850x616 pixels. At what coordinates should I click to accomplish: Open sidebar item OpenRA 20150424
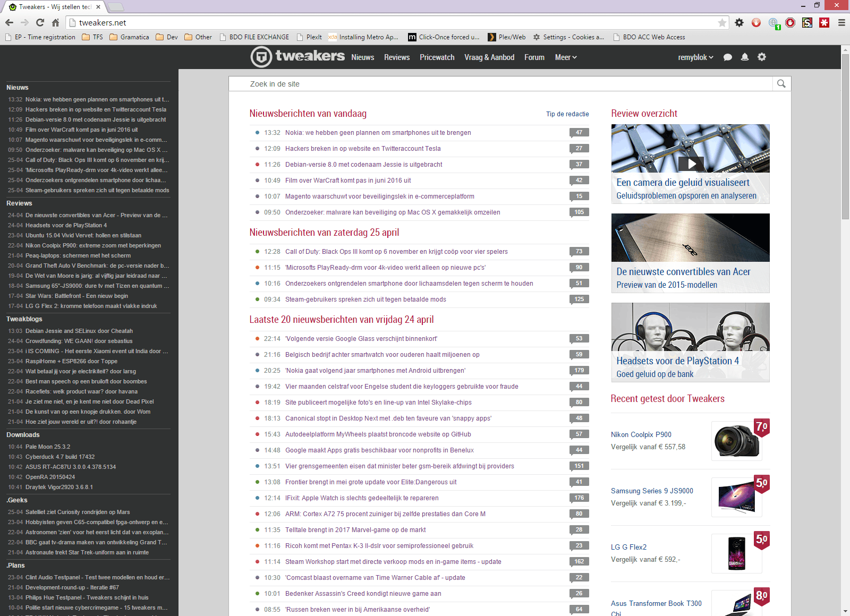pos(50,477)
